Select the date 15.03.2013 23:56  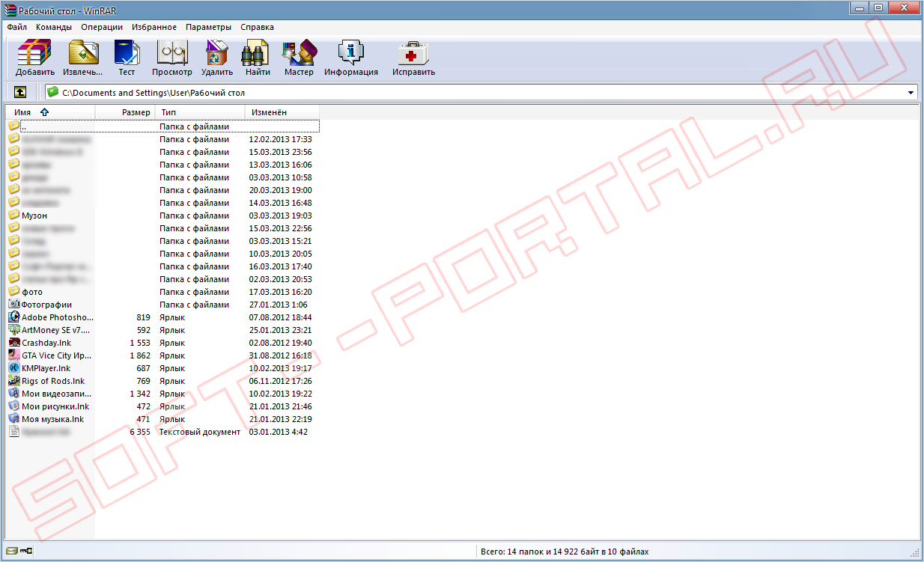[x=280, y=152]
